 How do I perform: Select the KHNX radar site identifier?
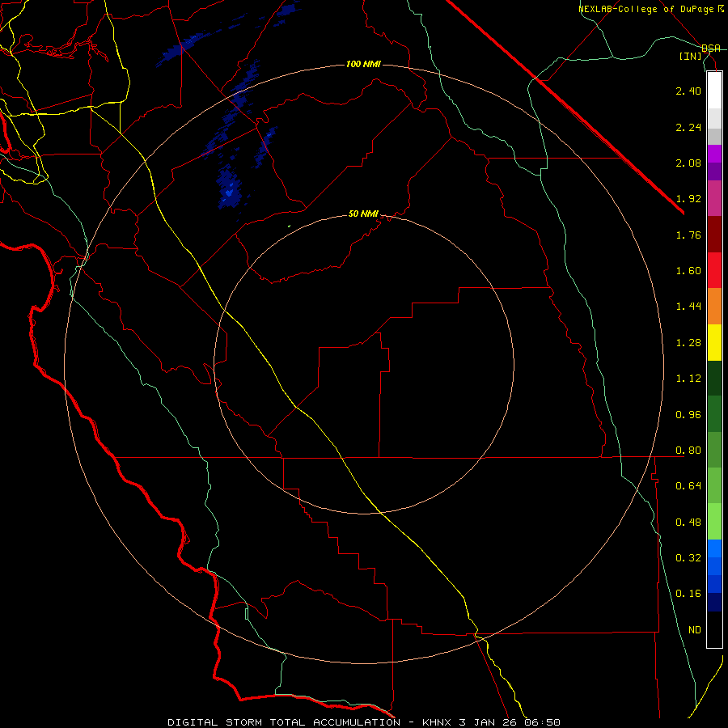coord(437,722)
